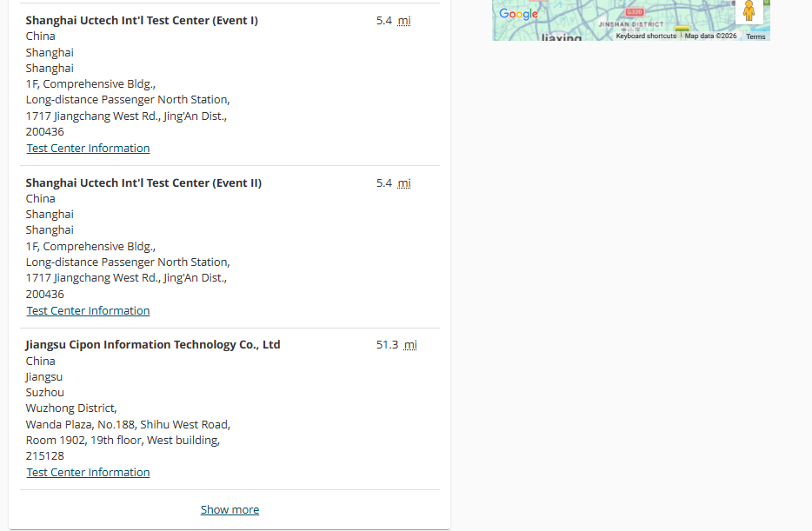
Task: Click the Jiangsu province line
Action: click(x=44, y=377)
